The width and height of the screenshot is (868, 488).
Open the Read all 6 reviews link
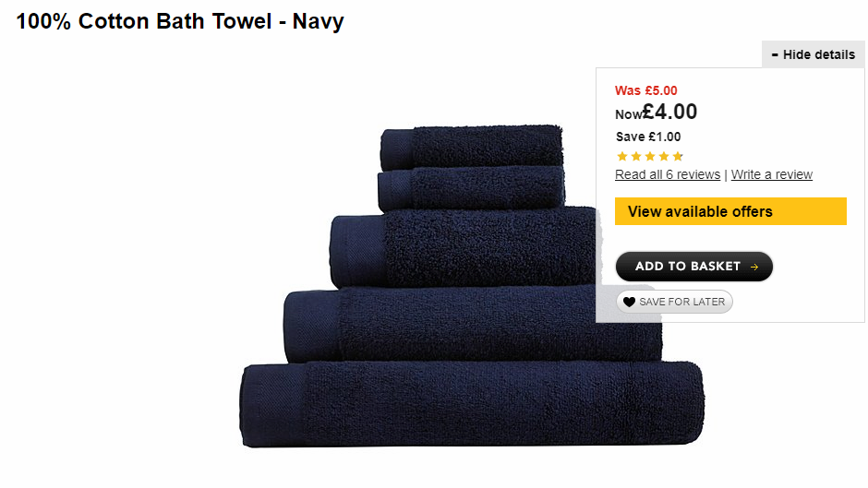[668, 175]
